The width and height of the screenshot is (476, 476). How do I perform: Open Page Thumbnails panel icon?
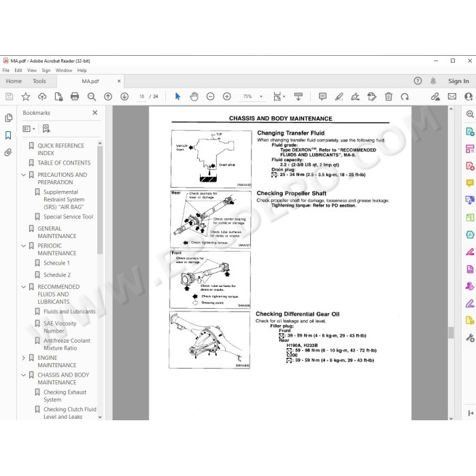pos(8,118)
